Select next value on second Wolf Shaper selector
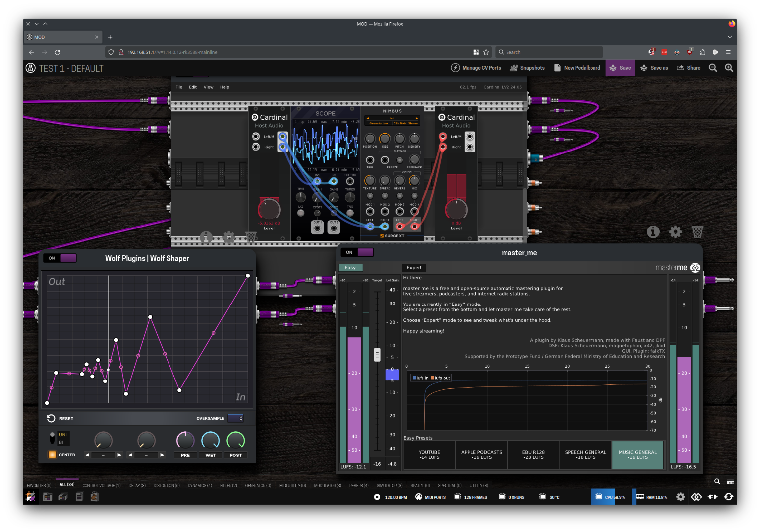This screenshot has height=532, width=760. tap(162, 455)
